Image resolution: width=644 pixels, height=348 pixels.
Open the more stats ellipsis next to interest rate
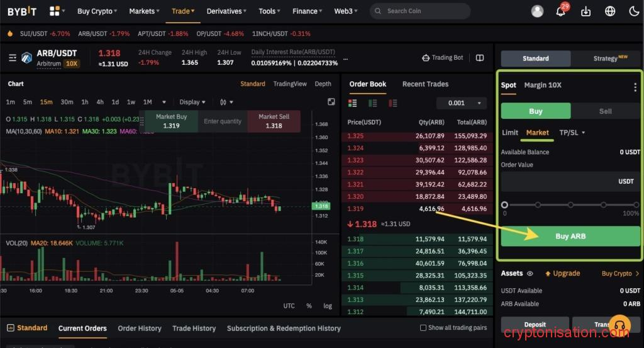tap(345, 59)
